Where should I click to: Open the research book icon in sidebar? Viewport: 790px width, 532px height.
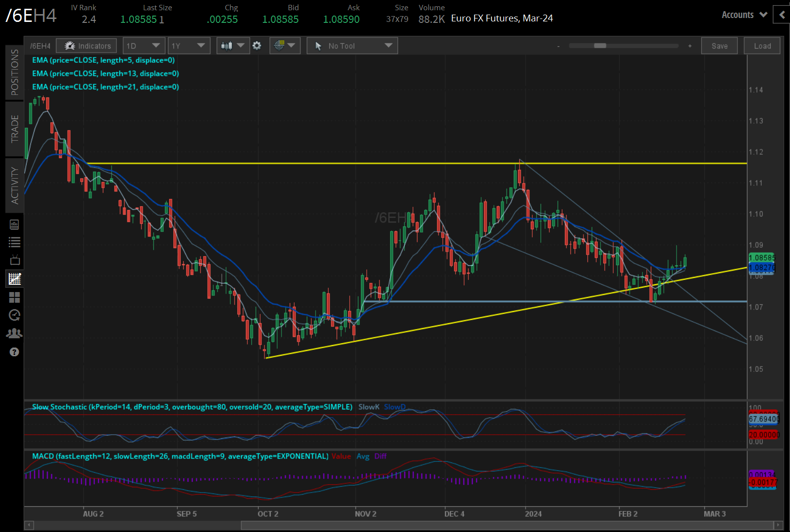[x=14, y=224]
